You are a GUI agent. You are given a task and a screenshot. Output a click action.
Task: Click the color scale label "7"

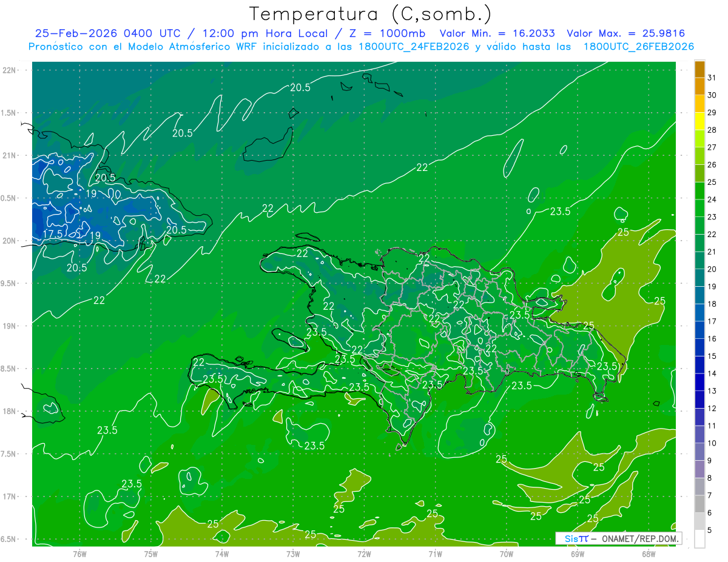(x=710, y=496)
